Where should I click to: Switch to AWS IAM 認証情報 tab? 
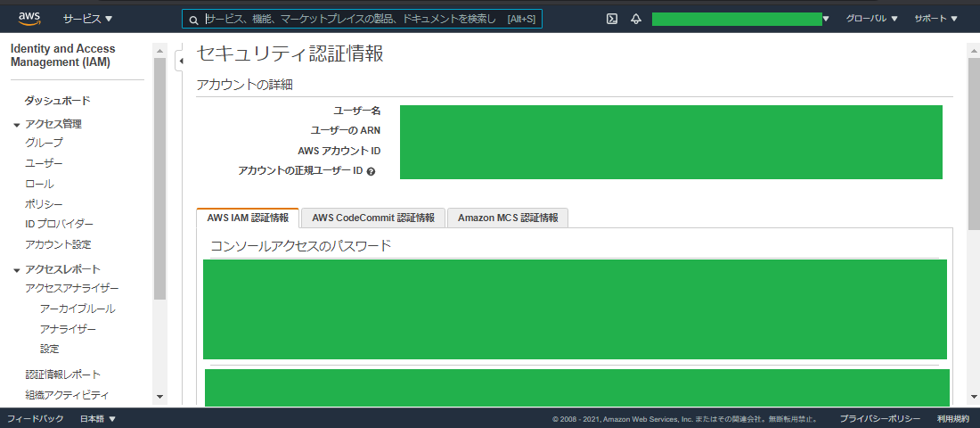tap(248, 218)
